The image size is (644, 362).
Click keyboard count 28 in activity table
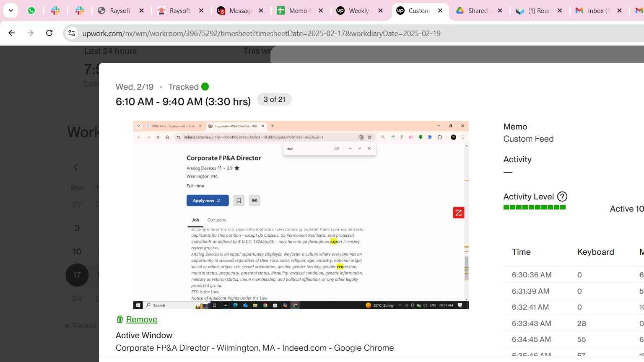[582, 323]
